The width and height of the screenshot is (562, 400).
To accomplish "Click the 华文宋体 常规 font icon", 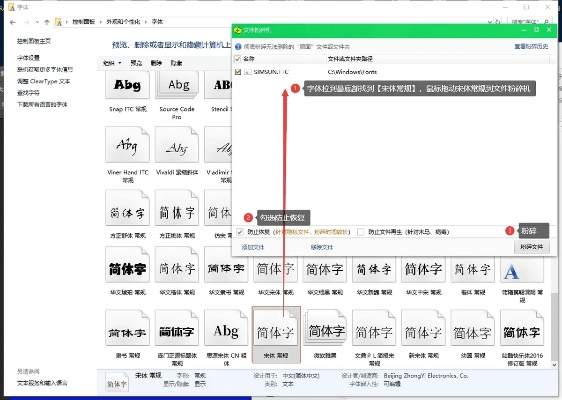I will tap(275, 269).
